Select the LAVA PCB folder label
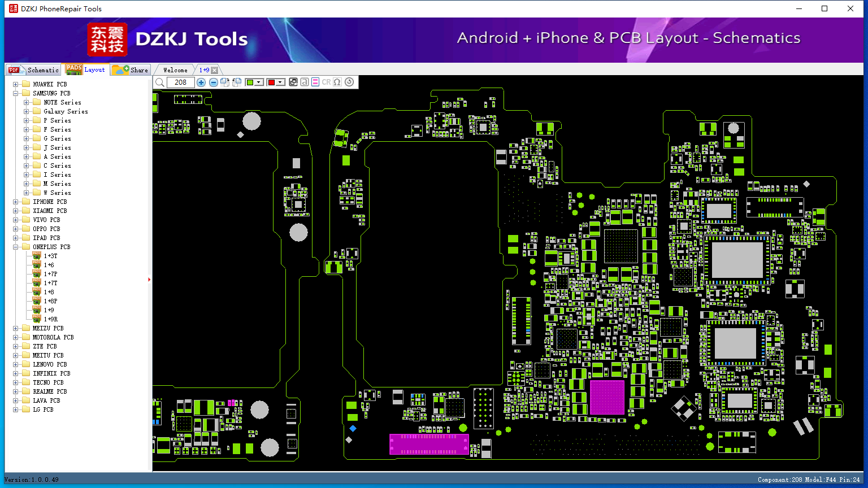Image resolution: width=868 pixels, height=488 pixels. tap(46, 400)
